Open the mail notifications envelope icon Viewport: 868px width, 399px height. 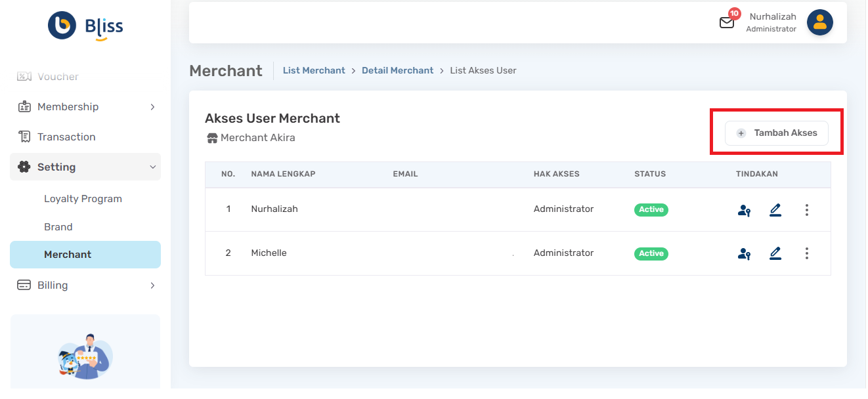(x=727, y=22)
